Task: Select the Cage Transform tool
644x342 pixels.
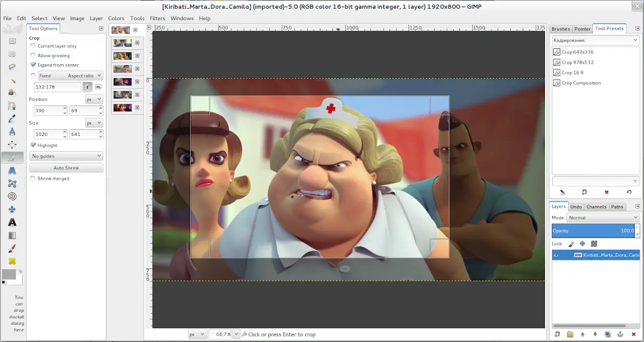Action: click(12, 183)
